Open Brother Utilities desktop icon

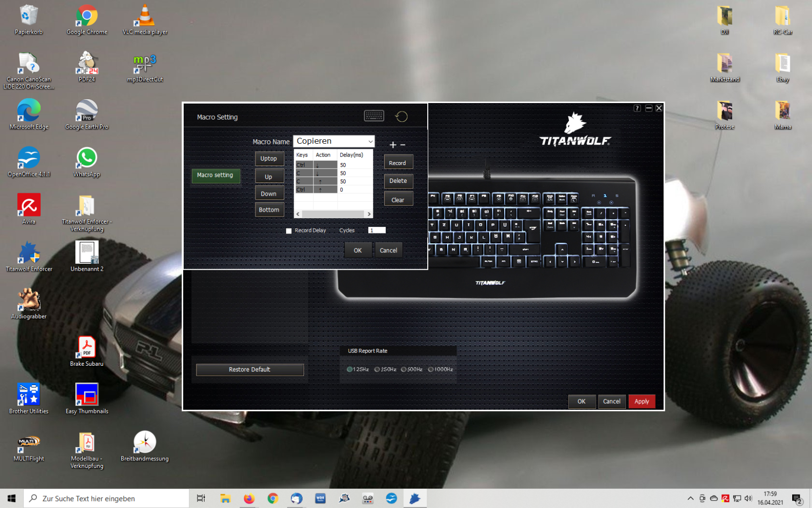pyautogui.click(x=29, y=399)
